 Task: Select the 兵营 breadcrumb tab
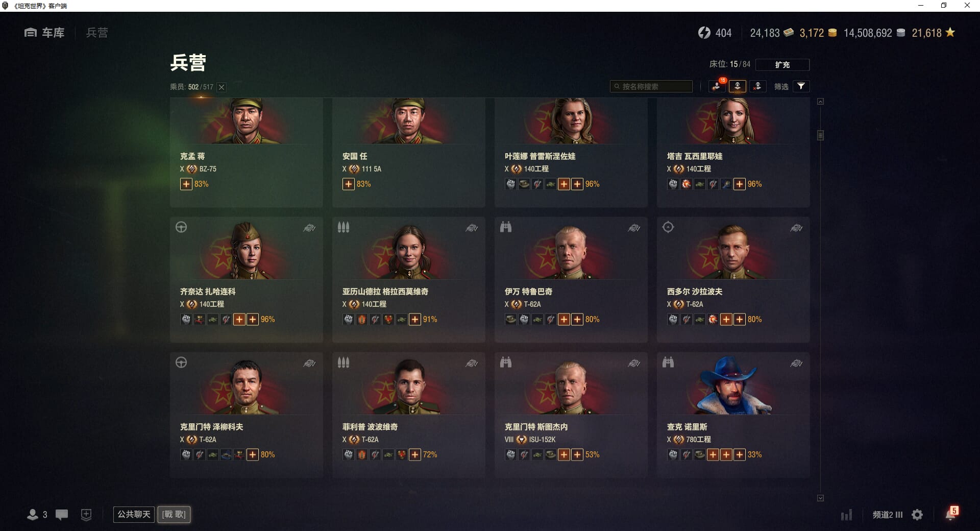pos(97,33)
